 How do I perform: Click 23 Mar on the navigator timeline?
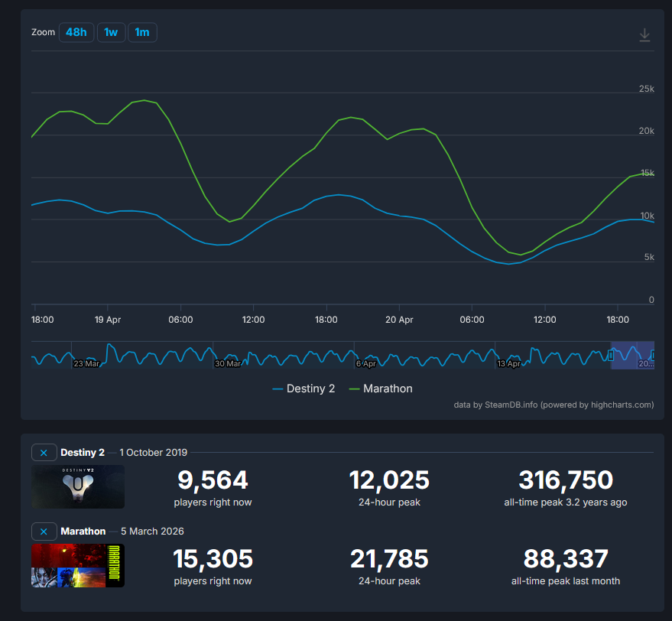[x=86, y=364]
